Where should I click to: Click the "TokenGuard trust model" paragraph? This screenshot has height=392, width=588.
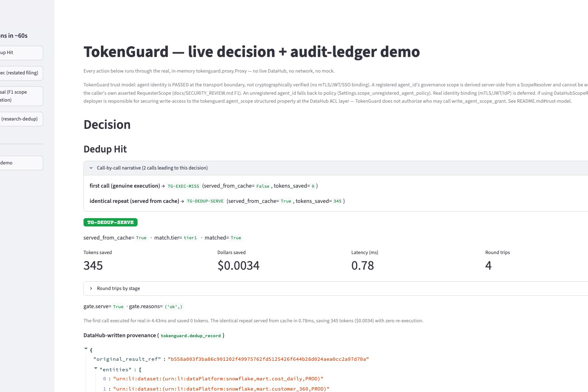[x=336, y=93]
